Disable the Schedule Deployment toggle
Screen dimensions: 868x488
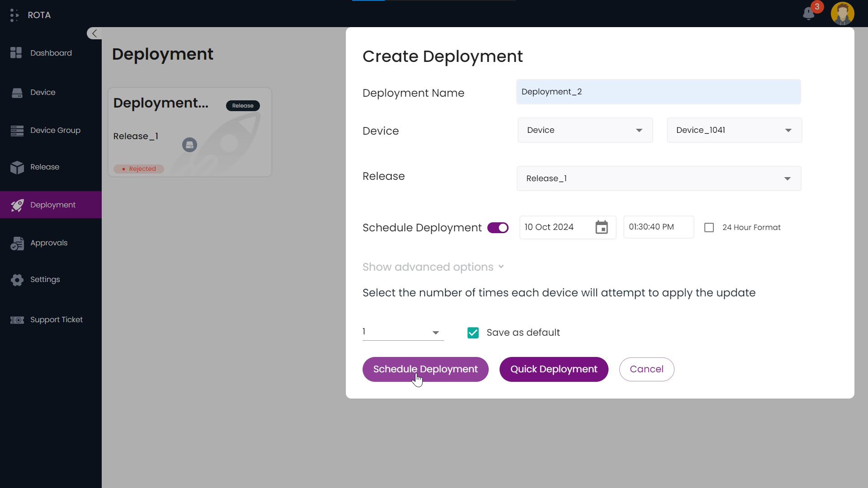click(497, 228)
